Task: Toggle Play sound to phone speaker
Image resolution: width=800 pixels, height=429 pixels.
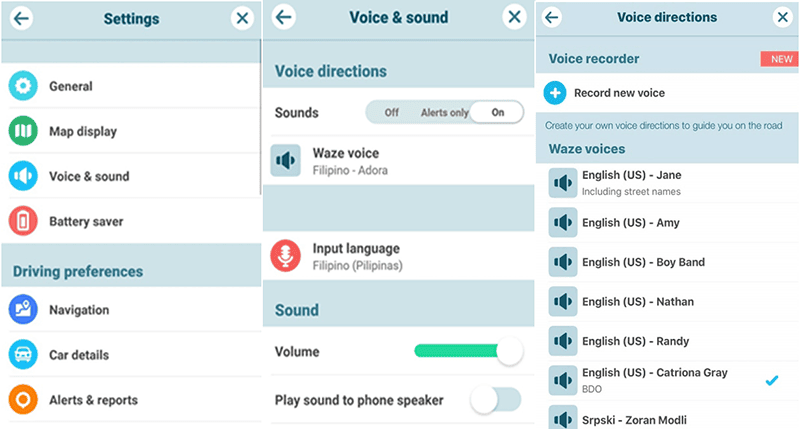Action: click(496, 399)
